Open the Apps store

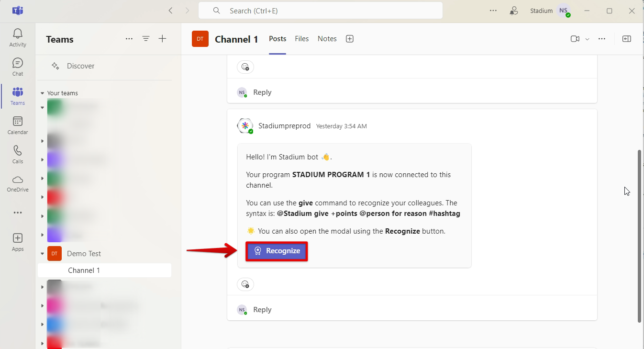(x=18, y=242)
